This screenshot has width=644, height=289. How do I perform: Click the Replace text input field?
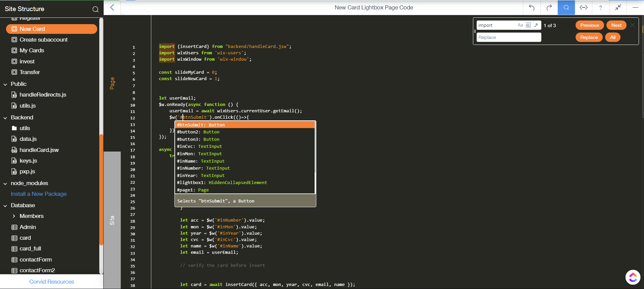click(x=508, y=37)
